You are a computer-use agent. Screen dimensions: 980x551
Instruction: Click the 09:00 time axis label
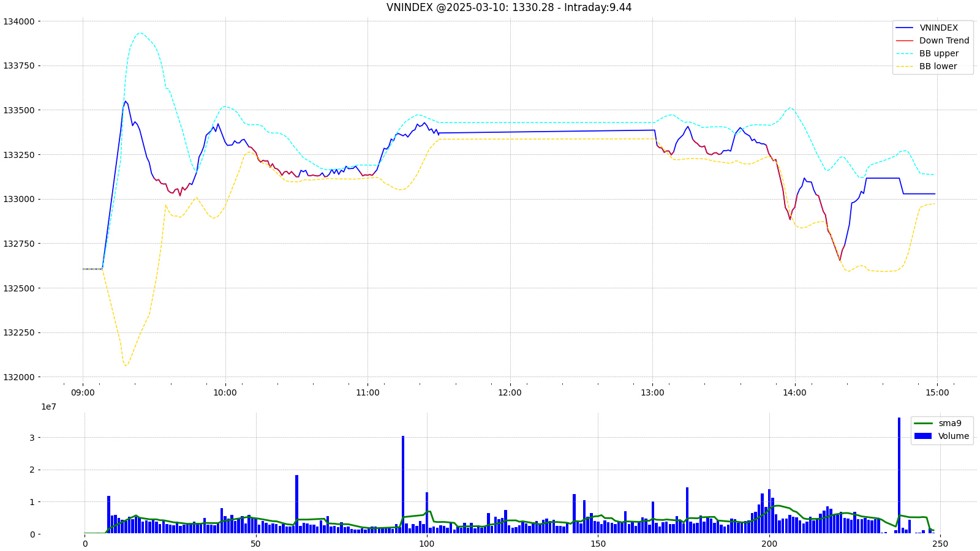click(83, 393)
